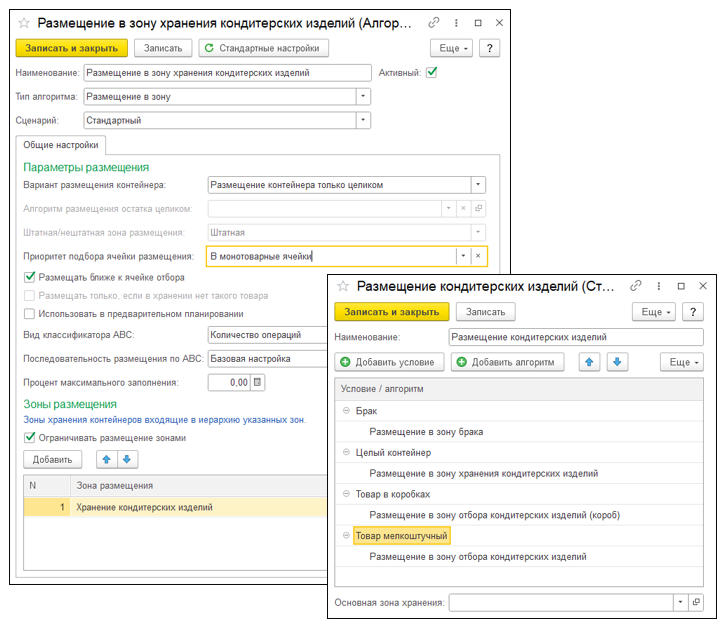Select the Общие настройки tab
This screenshot has height=629, width=728.
tap(61, 145)
